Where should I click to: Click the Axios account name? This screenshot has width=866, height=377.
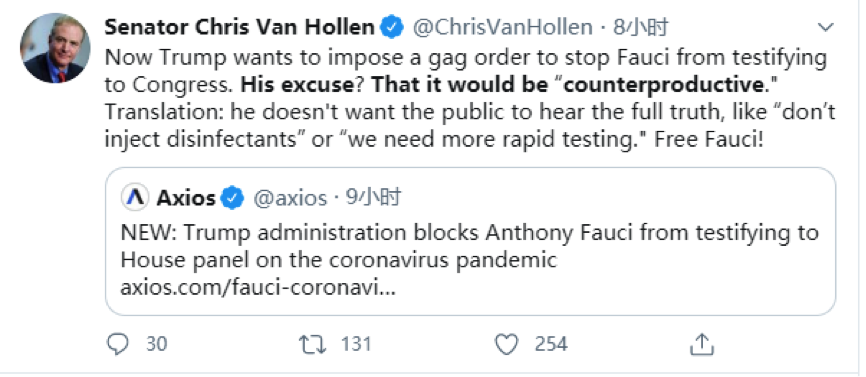tap(186, 198)
